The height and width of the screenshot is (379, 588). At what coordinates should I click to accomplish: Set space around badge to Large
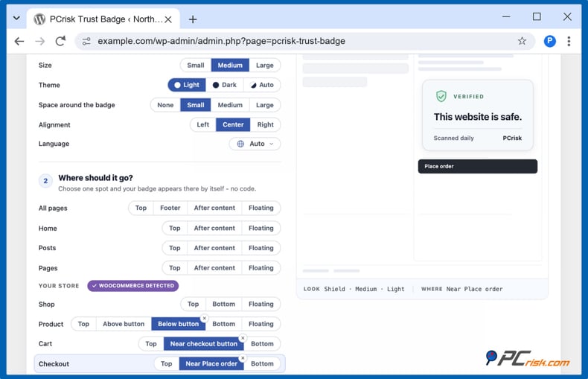265,105
